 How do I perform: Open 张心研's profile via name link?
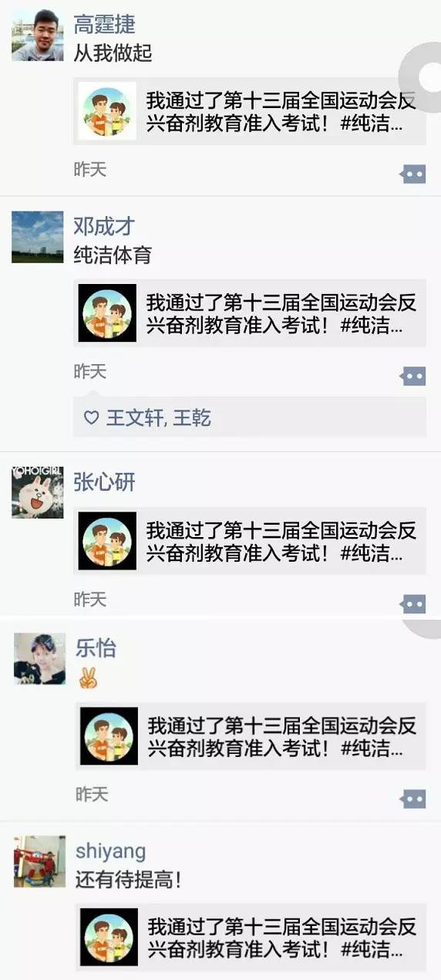pos(104,482)
